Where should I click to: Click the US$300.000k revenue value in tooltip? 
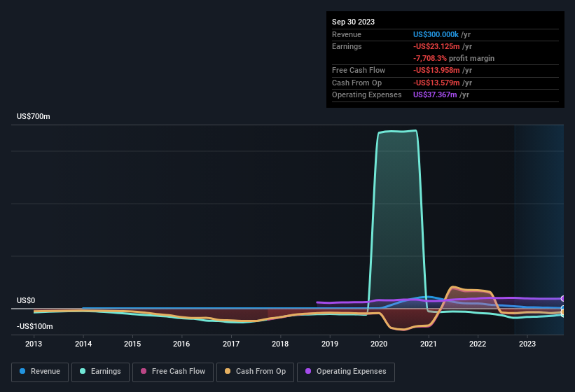pos(436,34)
